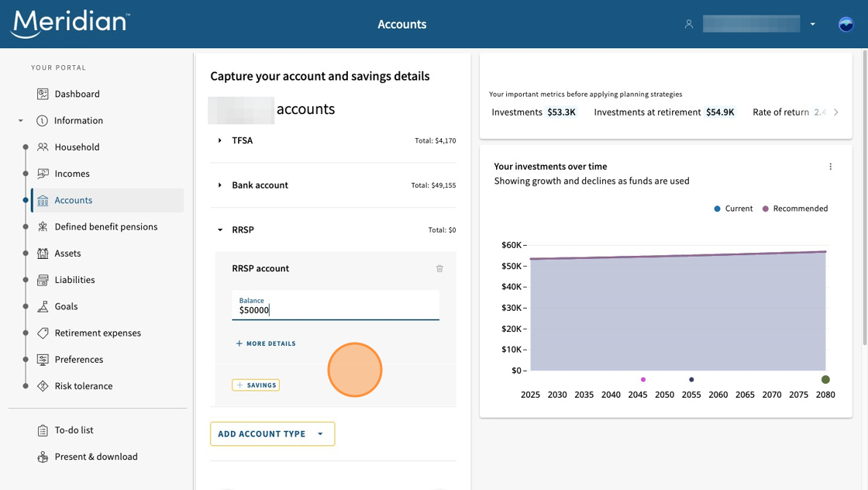Click the Risk tolerance diamond icon
This screenshot has height=490, width=868.
click(x=43, y=386)
